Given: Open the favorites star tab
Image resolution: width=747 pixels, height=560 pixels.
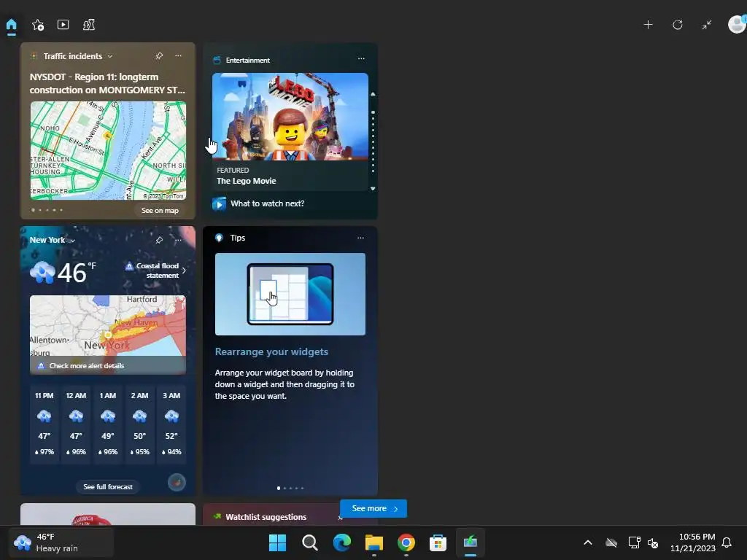Looking at the screenshot, I should (38, 25).
